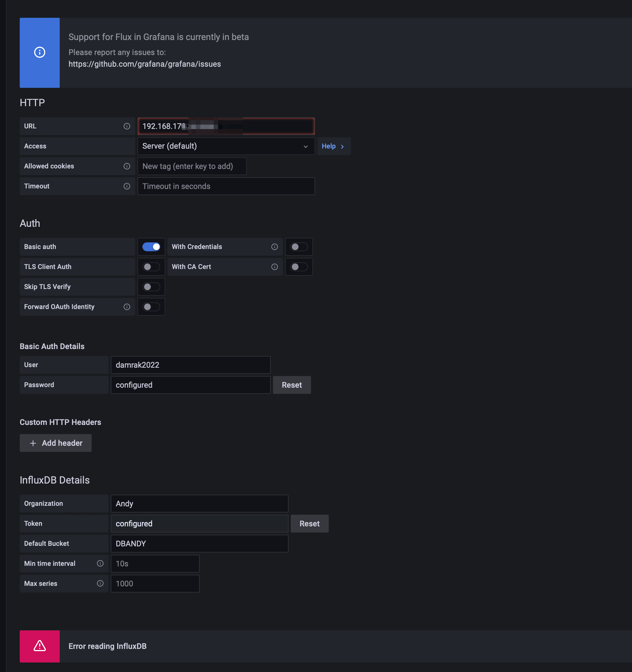Click the Max series info icon
632x672 pixels.
click(x=100, y=583)
